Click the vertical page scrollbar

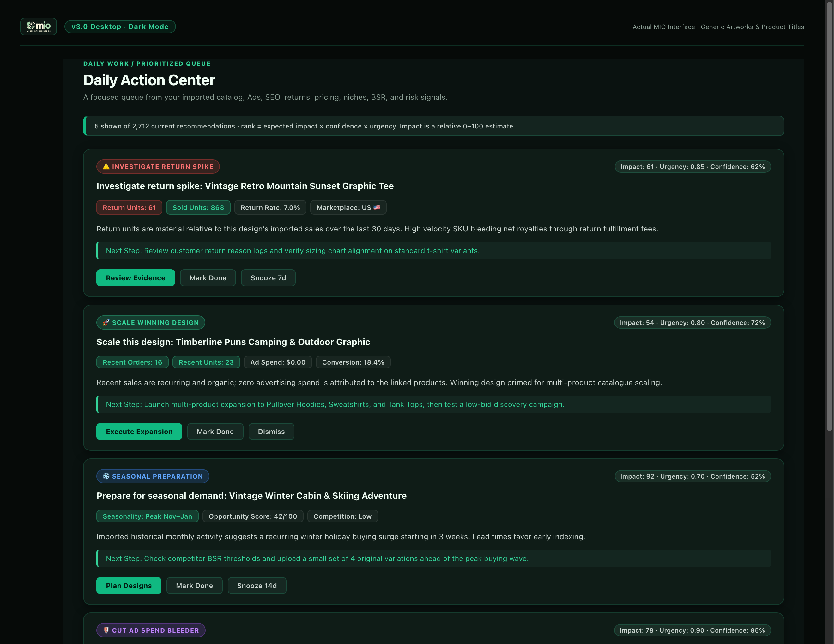click(829, 216)
